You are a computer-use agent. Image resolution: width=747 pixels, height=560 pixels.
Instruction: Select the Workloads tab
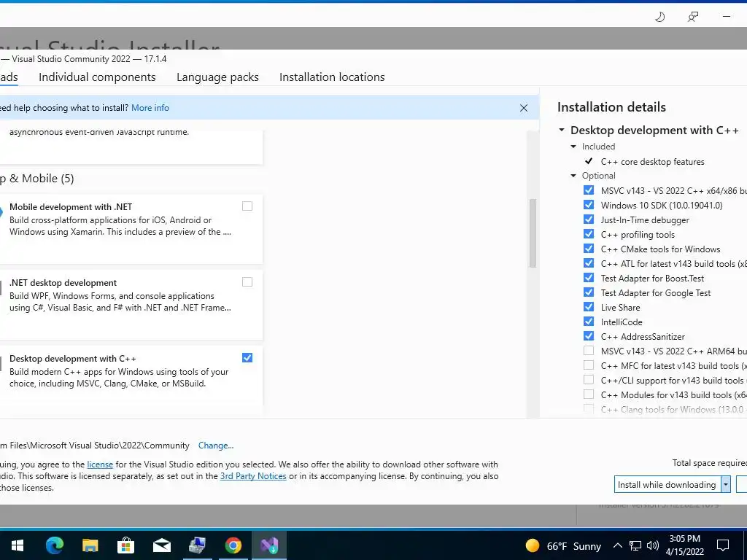pos(9,77)
